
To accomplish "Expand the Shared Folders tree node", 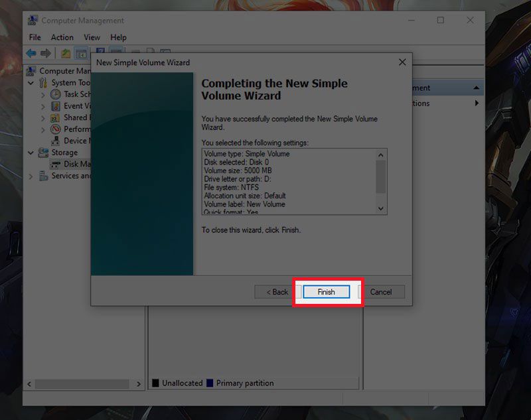I will click(42, 118).
